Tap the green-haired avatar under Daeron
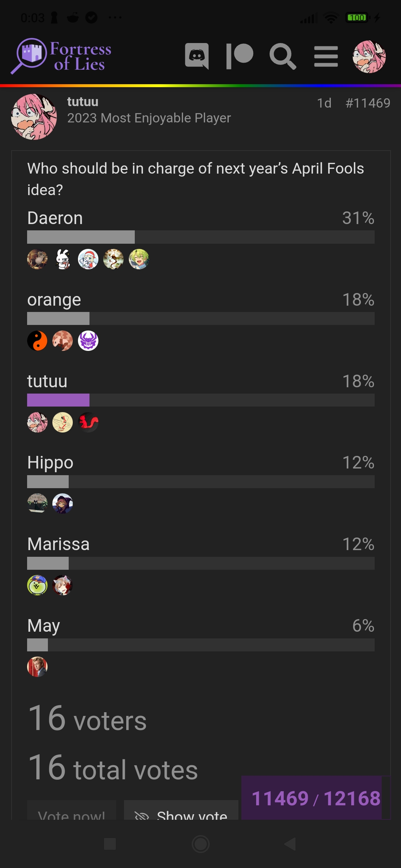 click(139, 259)
